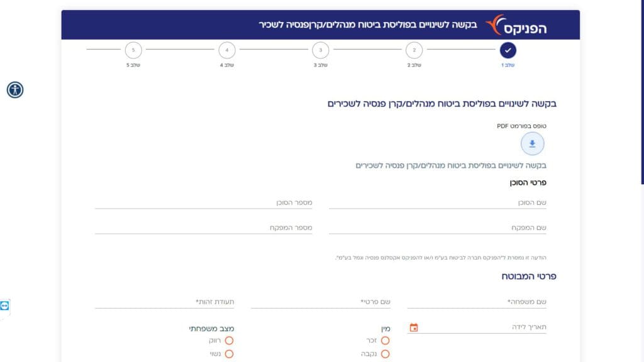The height and width of the screenshot is (362, 644).
Task: Click the TeamViewer side widget icon
Action: tap(5, 305)
